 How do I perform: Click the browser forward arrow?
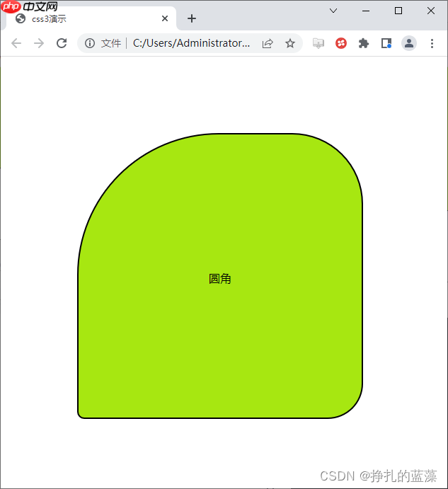(39, 43)
